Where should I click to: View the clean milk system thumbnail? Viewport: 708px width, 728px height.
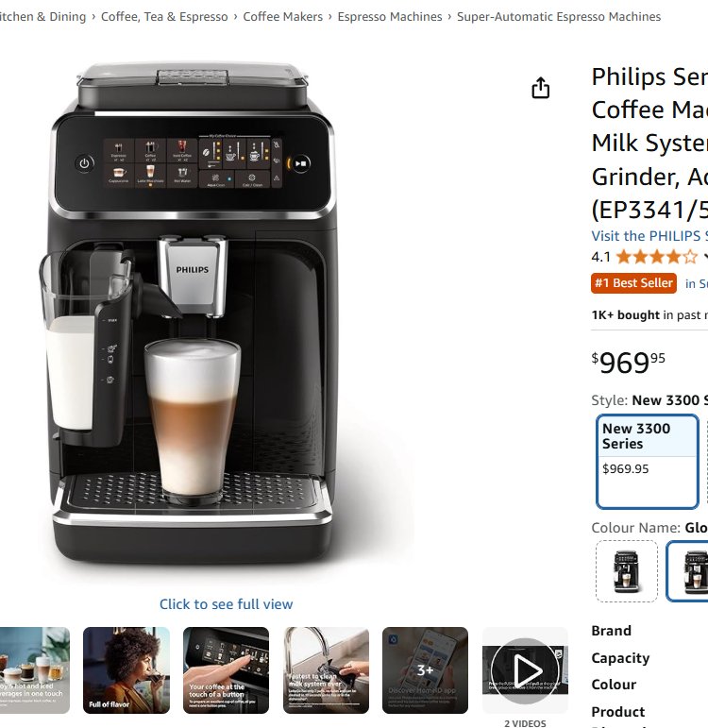click(x=326, y=670)
